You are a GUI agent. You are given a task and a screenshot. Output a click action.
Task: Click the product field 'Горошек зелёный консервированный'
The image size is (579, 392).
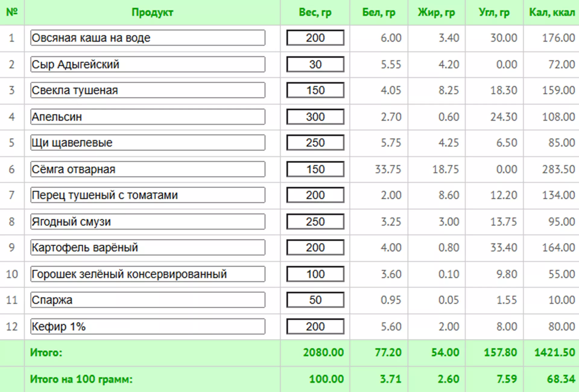click(148, 274)
